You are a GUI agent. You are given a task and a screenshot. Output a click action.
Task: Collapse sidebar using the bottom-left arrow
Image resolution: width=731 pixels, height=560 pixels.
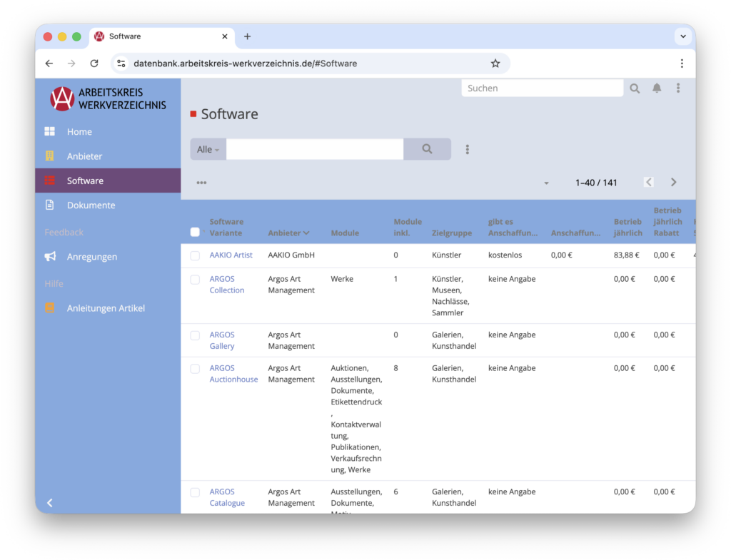coord(50,503)
